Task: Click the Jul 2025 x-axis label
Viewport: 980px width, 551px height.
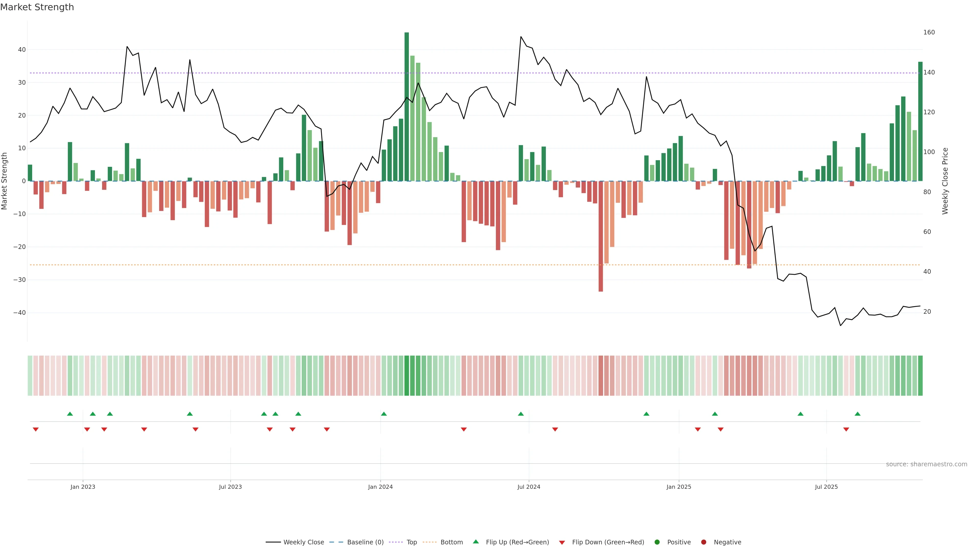Action: (826, 487)
